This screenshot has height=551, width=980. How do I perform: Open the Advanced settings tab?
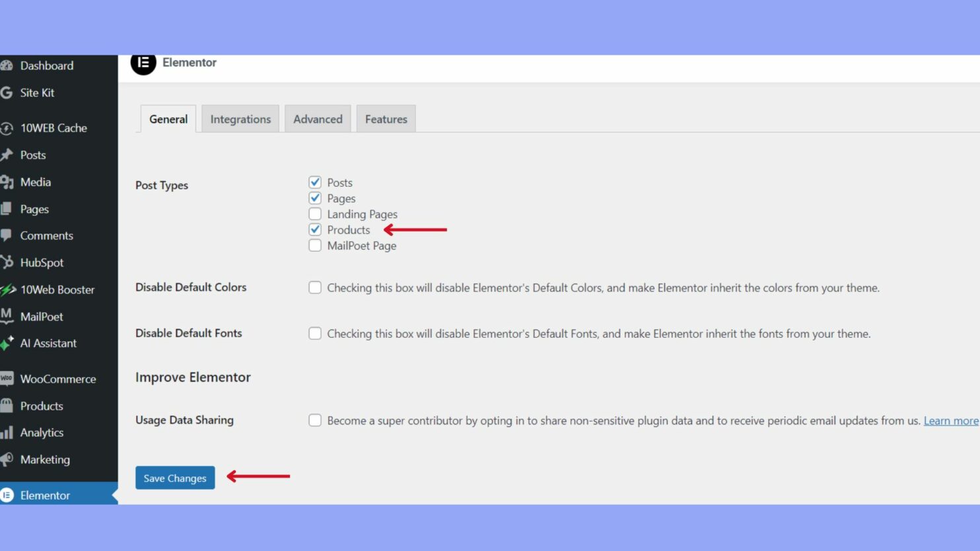[x=318, y=119]
